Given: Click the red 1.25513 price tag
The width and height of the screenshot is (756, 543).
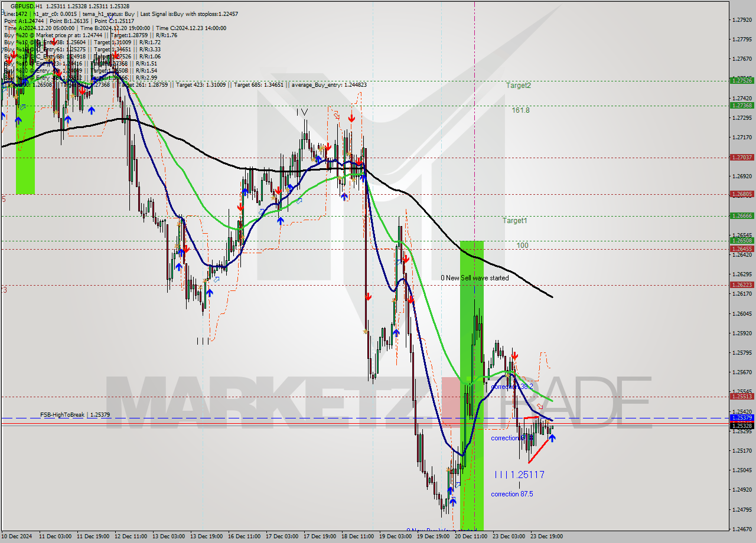Looking at the screenshot, I should (742, 396).
